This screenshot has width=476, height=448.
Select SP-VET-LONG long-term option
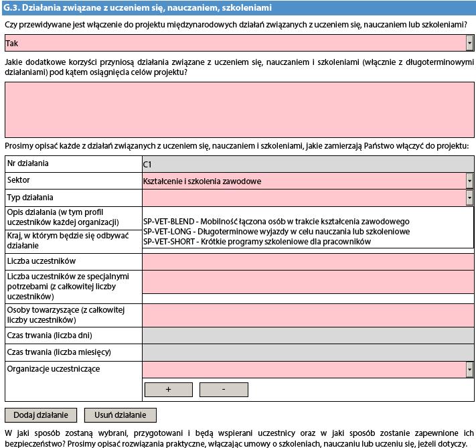pyautogui.click(x=276, y=232)
